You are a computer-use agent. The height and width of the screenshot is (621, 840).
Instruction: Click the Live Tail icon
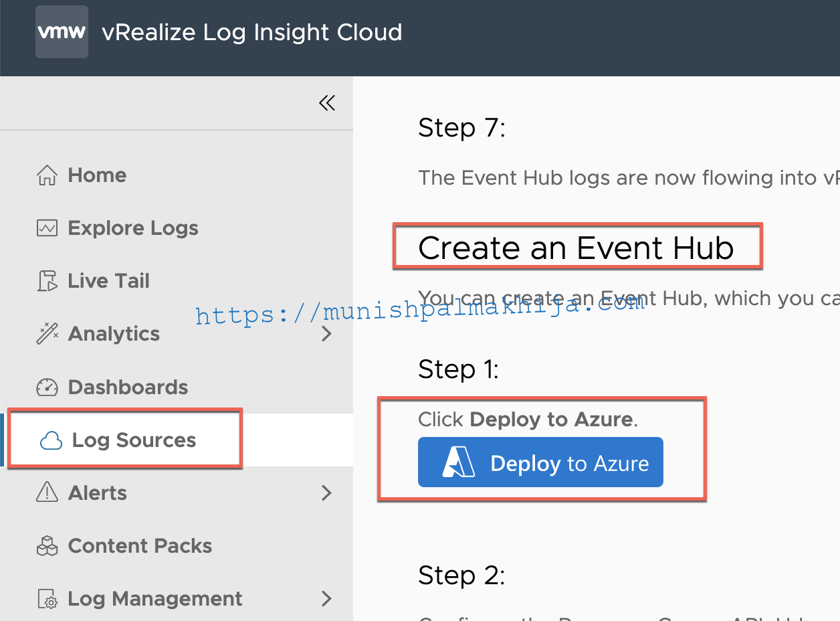[x=47, y=281]
